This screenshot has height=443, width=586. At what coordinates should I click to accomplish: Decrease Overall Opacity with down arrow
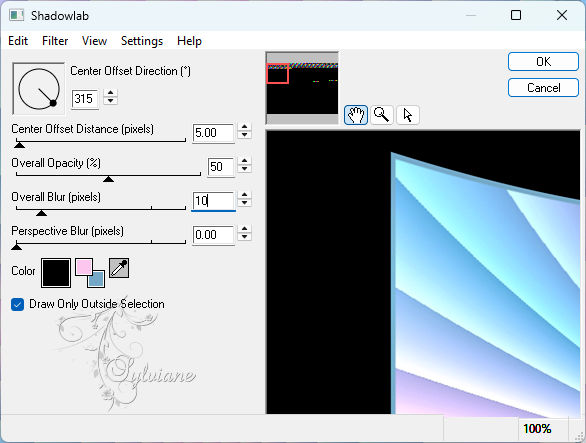click(244, 169)
